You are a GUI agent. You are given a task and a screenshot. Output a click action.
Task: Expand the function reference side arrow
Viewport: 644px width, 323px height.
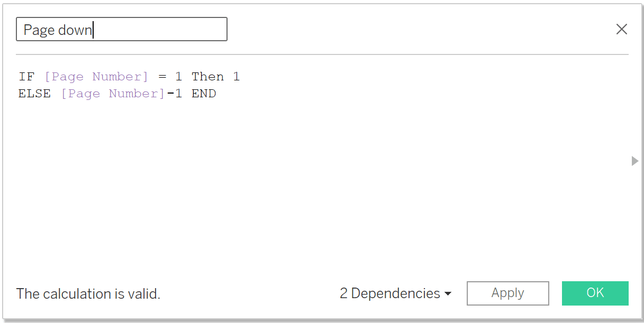click(635, 161)
